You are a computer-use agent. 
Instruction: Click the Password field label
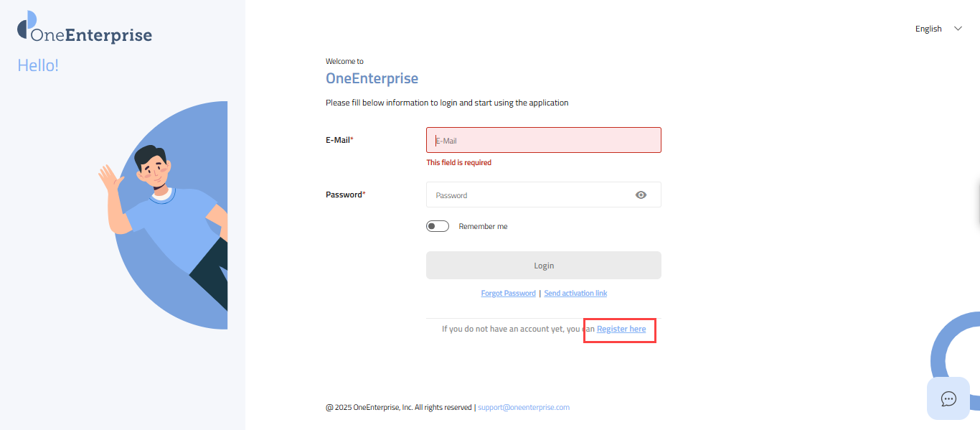click(345, 195)
